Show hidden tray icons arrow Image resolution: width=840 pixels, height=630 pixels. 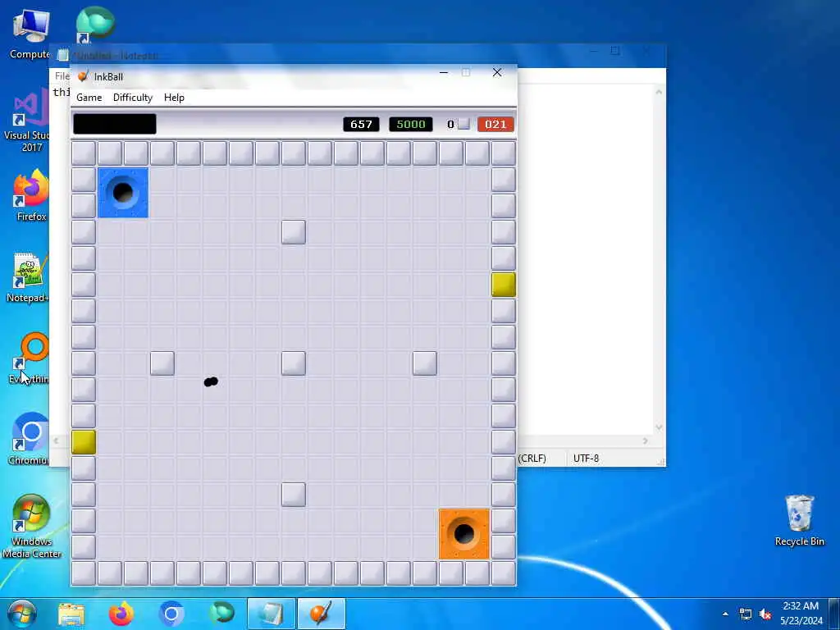point(725,614)
